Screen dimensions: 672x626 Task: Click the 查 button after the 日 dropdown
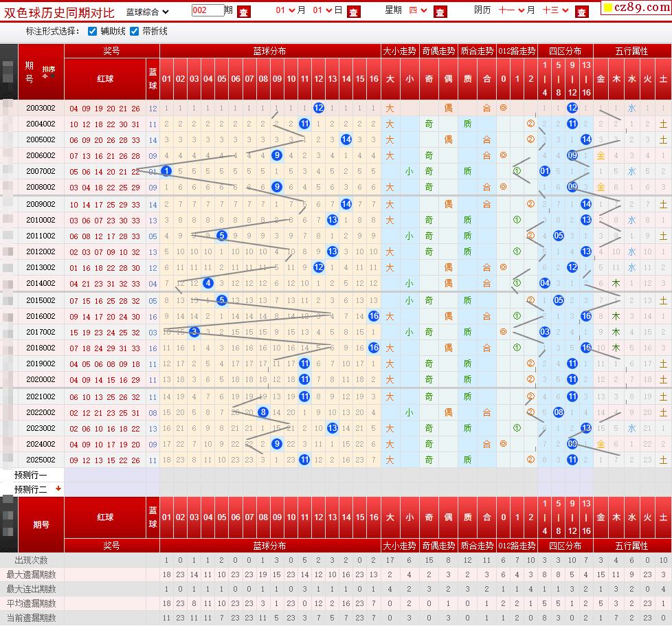coord(354,12)
